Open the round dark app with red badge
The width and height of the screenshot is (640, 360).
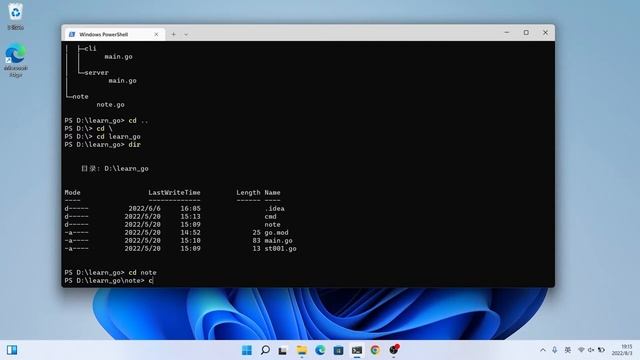point(393,350)
